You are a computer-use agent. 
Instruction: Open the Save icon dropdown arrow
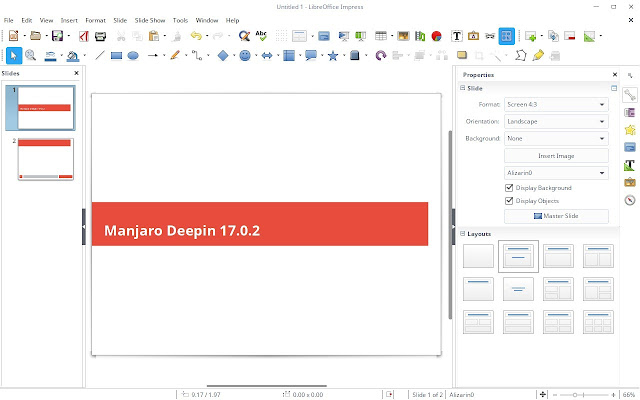coord(68,36)
